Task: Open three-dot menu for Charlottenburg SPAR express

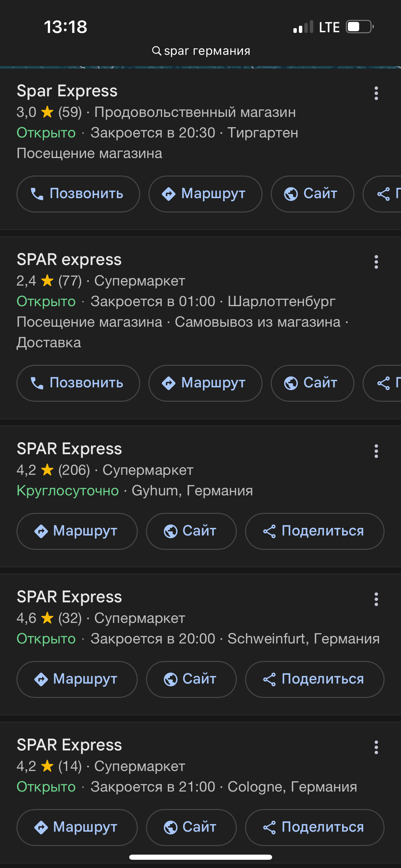Action: (376, 262)
